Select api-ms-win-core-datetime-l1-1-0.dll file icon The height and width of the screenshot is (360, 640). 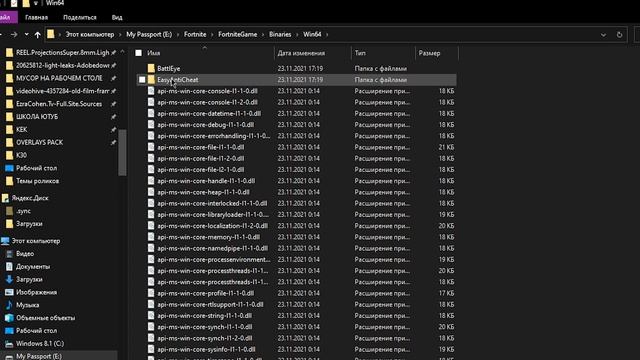tap(151, 113)
